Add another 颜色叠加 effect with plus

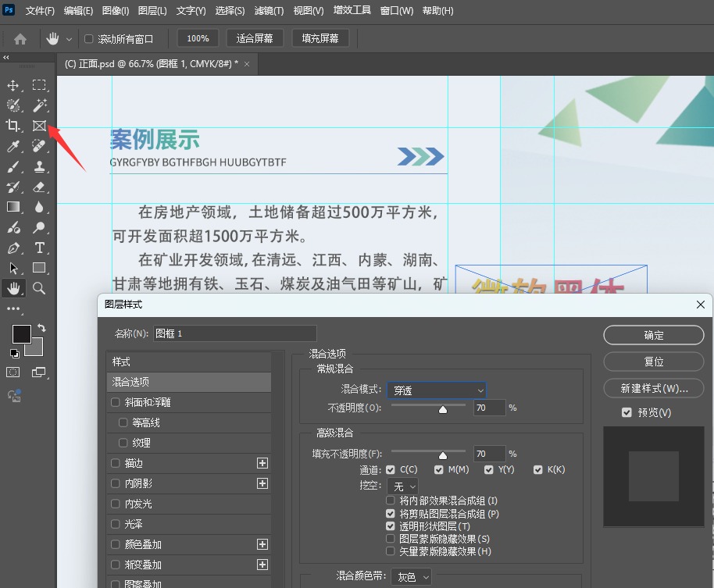pyautogui.click(x=262, y=544)
